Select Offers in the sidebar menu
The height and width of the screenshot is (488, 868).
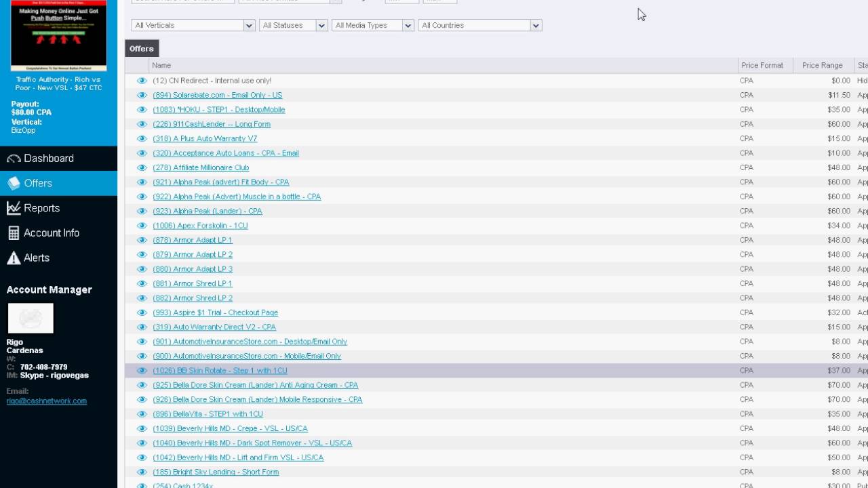[58, 183]
